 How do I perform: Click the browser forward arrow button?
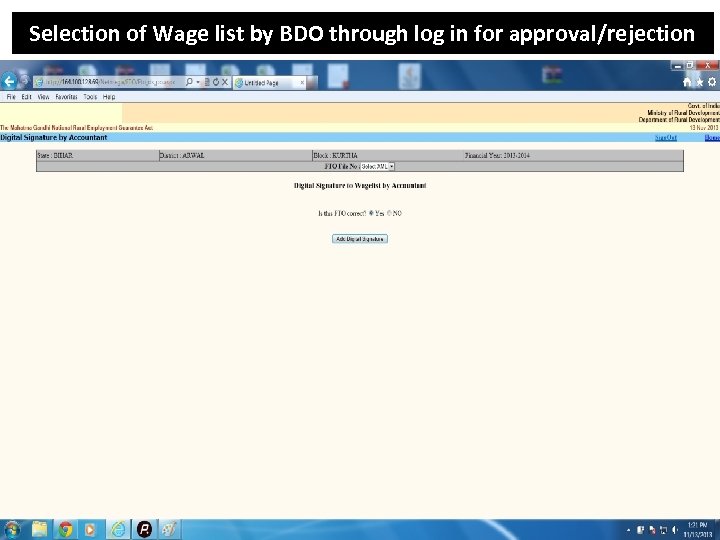(x=24, y=81)
